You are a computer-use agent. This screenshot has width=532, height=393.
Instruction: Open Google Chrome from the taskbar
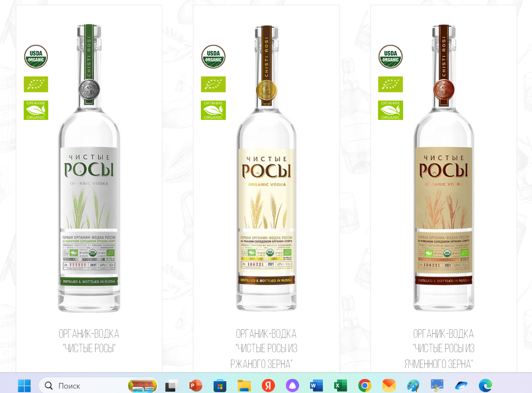point(364,386)
